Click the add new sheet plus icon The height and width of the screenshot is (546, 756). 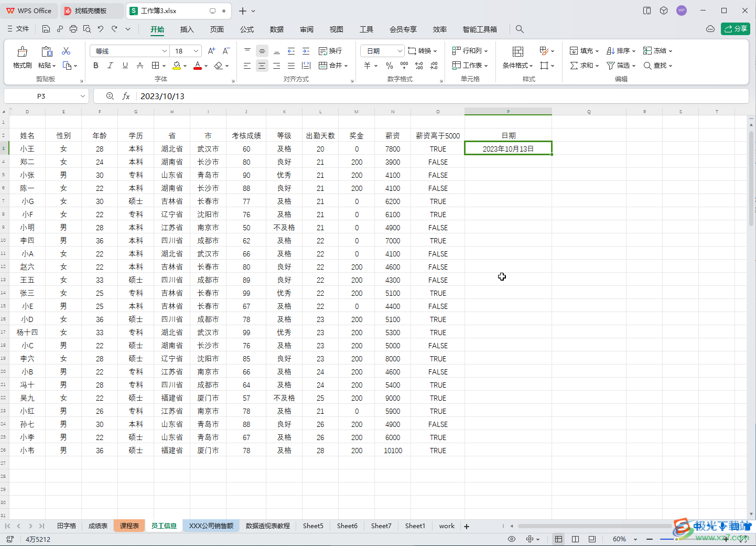(x=467, y=526)
